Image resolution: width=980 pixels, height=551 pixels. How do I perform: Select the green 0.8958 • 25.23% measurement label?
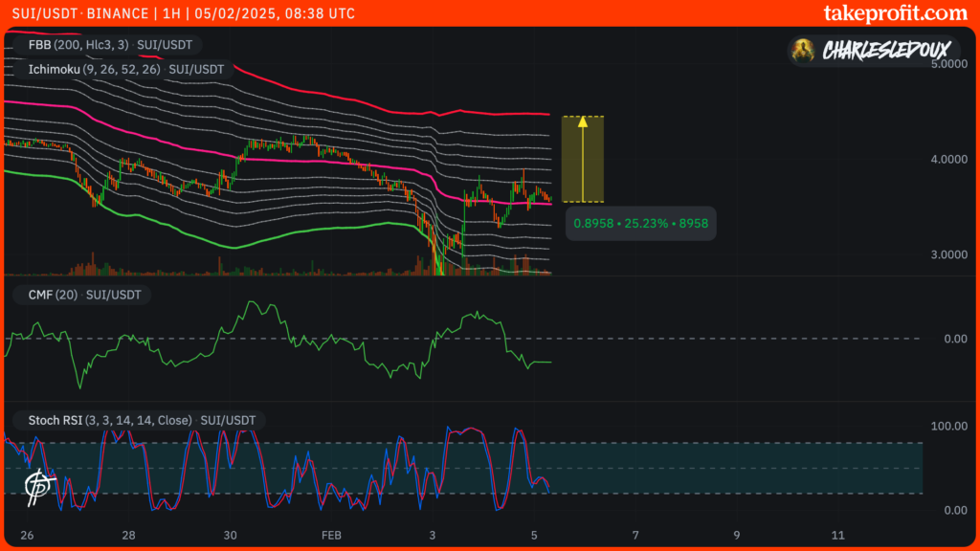pyautogui.click(x=641, y=223)
